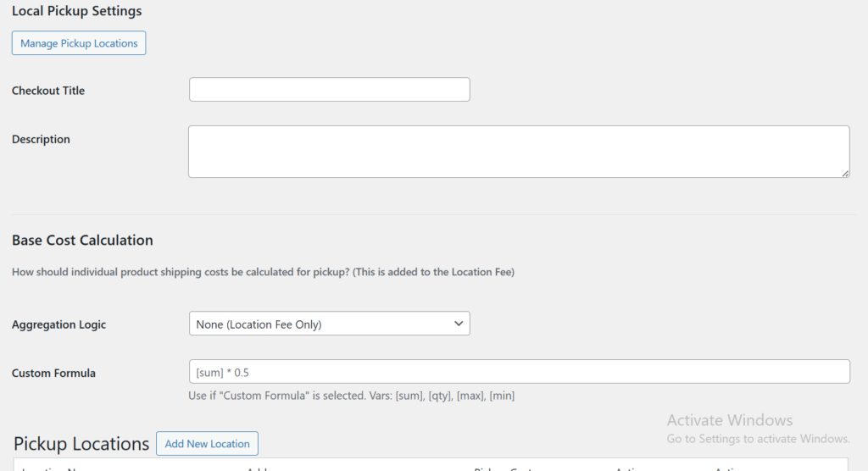The width and height of the screenshot is (868, 471).
Task: Click the Description field label
Action: pyautogui.click(x=41, y=139)
